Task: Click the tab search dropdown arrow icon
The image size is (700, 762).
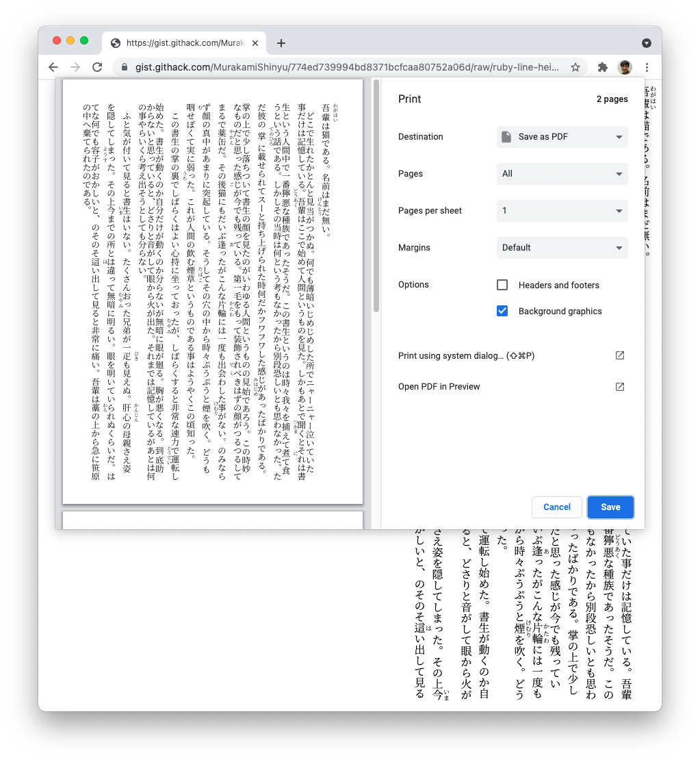Action: pyautogui.click(x=646, y=43)
